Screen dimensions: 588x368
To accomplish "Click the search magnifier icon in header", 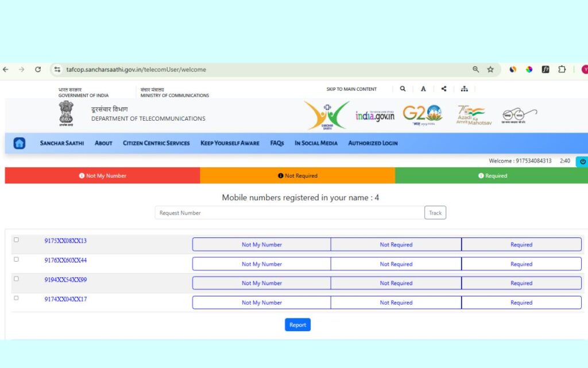I will point(403,89).
